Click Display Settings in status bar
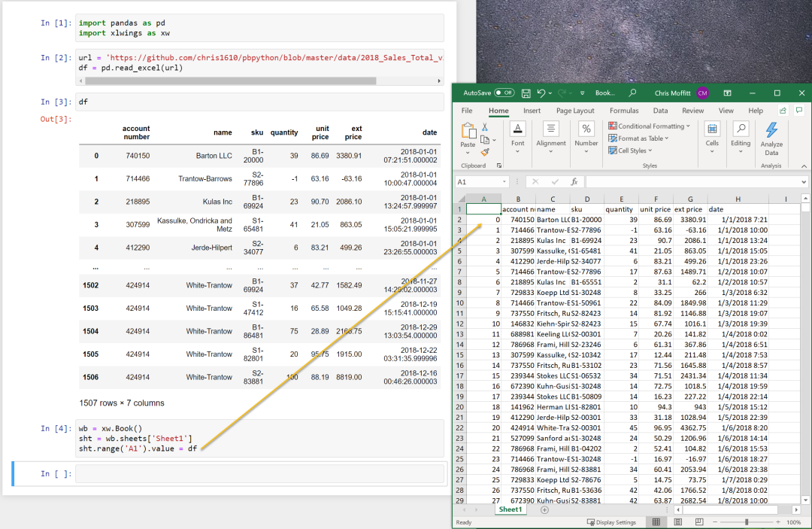This screenshot has height=529, width=812. [611, 522]
